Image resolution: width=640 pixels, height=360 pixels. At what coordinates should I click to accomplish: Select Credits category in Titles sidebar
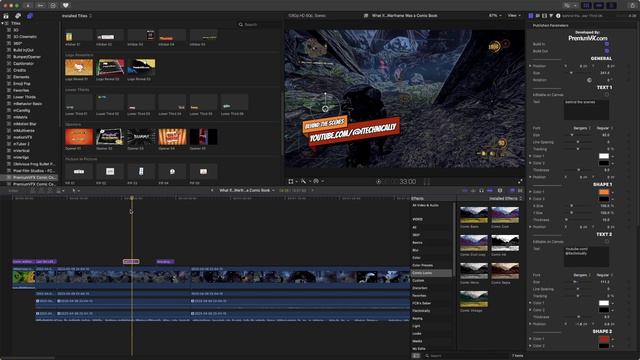coord(19,70)
